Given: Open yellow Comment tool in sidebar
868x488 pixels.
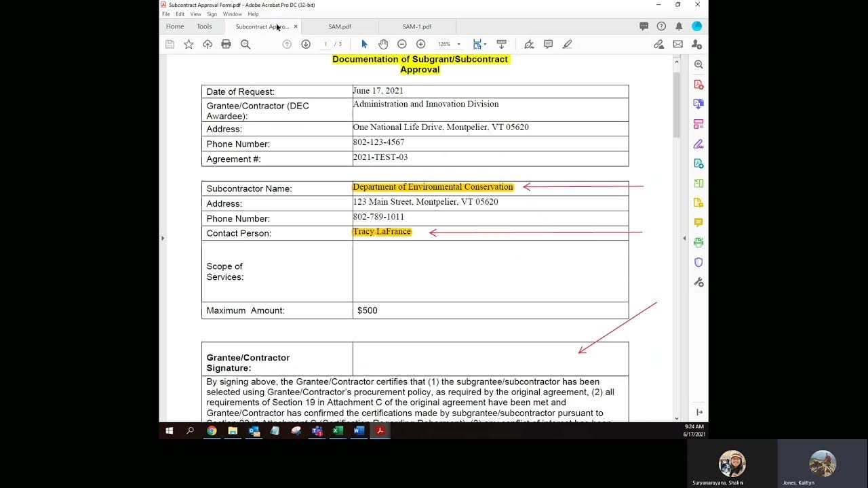Looking at the screenshot, I should pos(698,222).
